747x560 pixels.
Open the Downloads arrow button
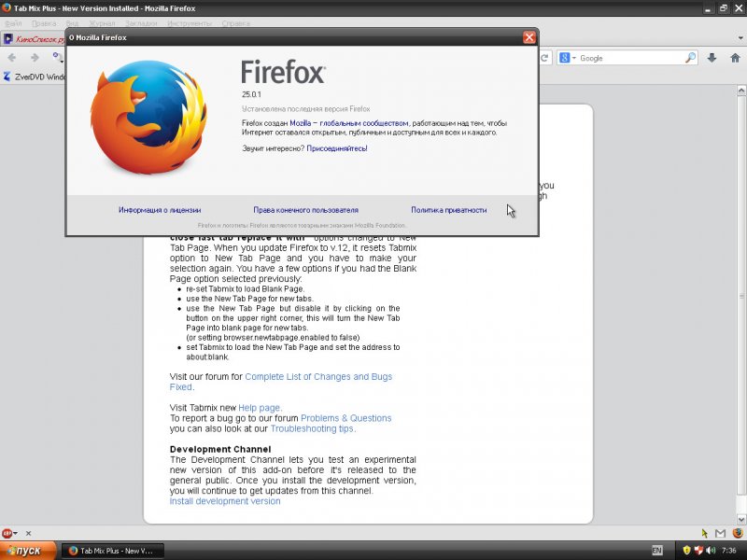tap(712, 58)
